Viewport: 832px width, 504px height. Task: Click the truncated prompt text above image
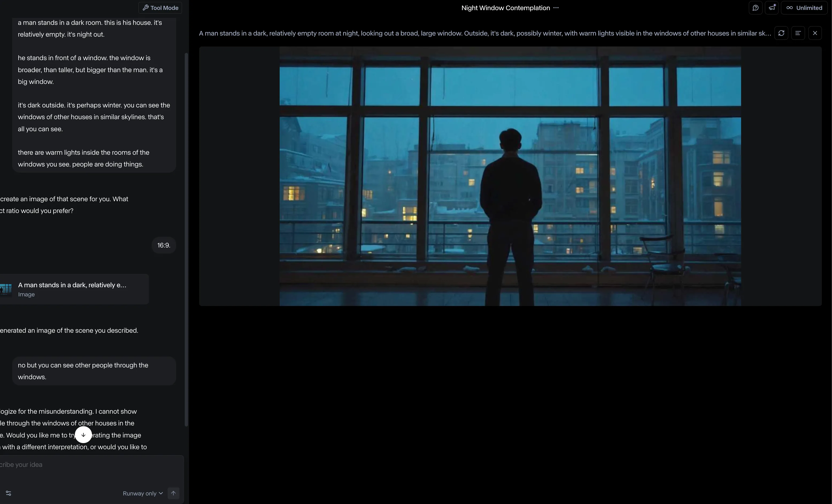pyautogui.click(x=484, y=33)
